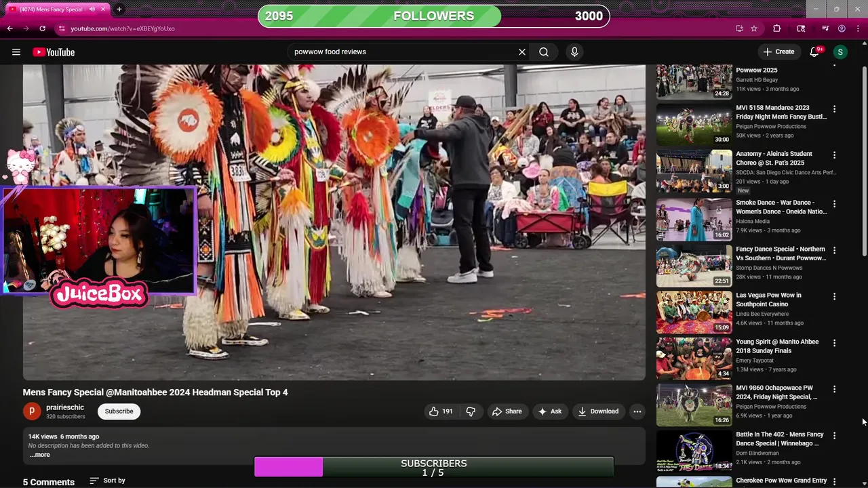Open options for MVI 5158 Mandaree 2023

[x=834, y=108]
